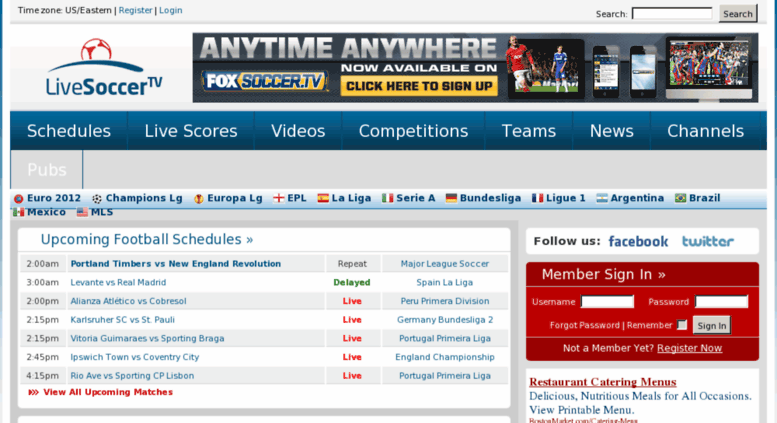Screen dimensions: 777x423
Task: Focus the Username field
Action: point(607,302)
